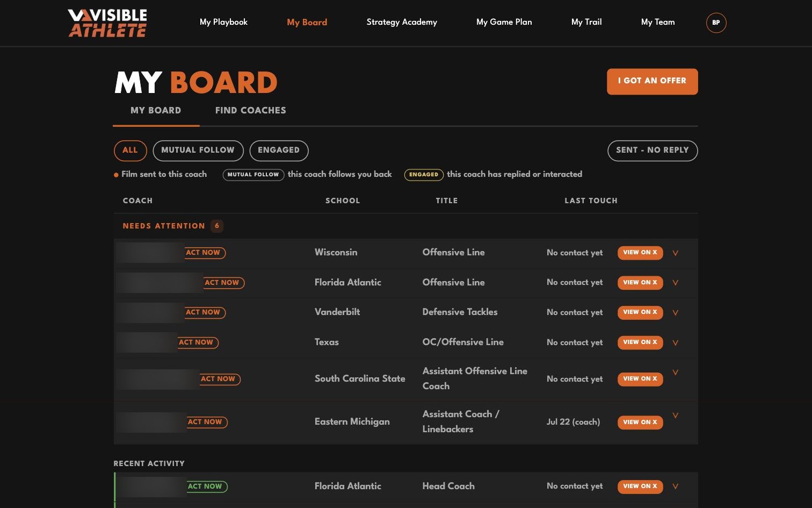812x508 pixels.
Task: Select the My Board sub-tab
Action: point(156,110)
